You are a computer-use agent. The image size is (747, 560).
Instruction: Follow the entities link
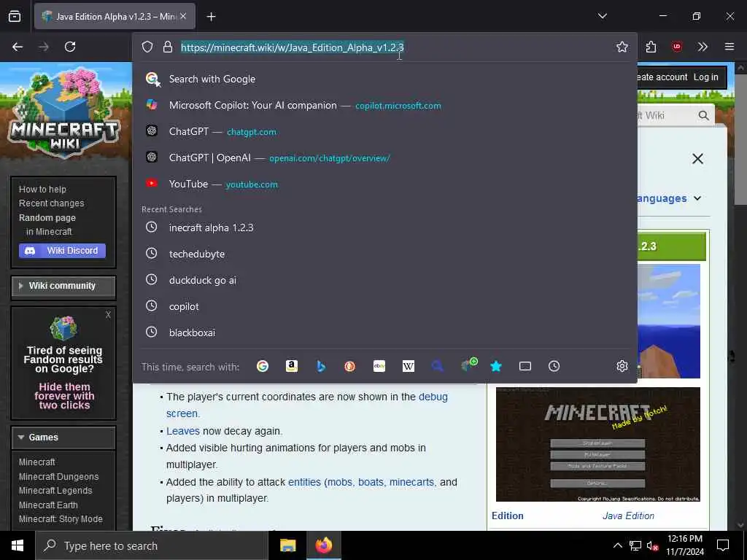coord(304,482)
